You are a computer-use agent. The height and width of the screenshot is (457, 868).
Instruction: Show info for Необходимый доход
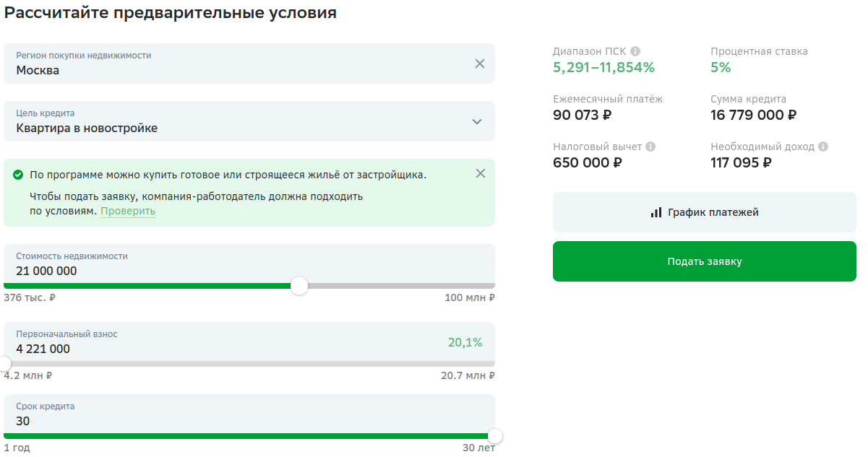pyautogui.click(x=823, y=147)
